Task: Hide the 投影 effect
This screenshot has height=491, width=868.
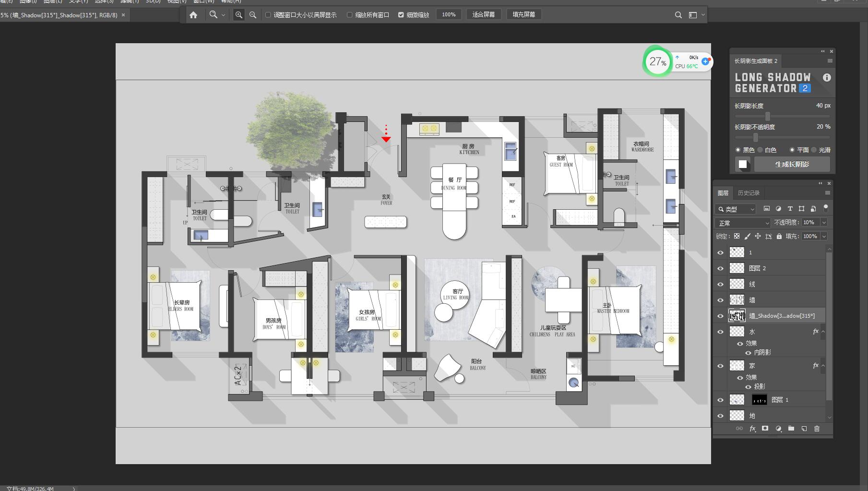Action: [x=749, y=387]
